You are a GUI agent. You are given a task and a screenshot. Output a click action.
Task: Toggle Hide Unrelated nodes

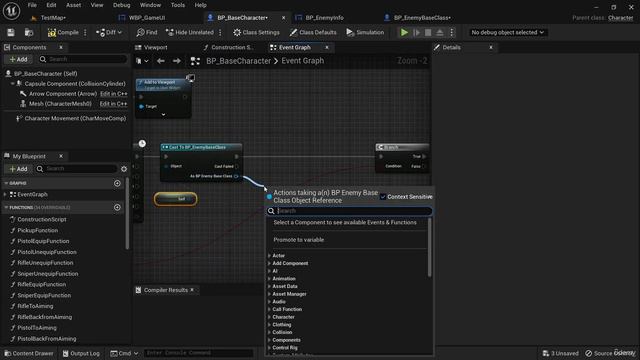click(190, 32)
